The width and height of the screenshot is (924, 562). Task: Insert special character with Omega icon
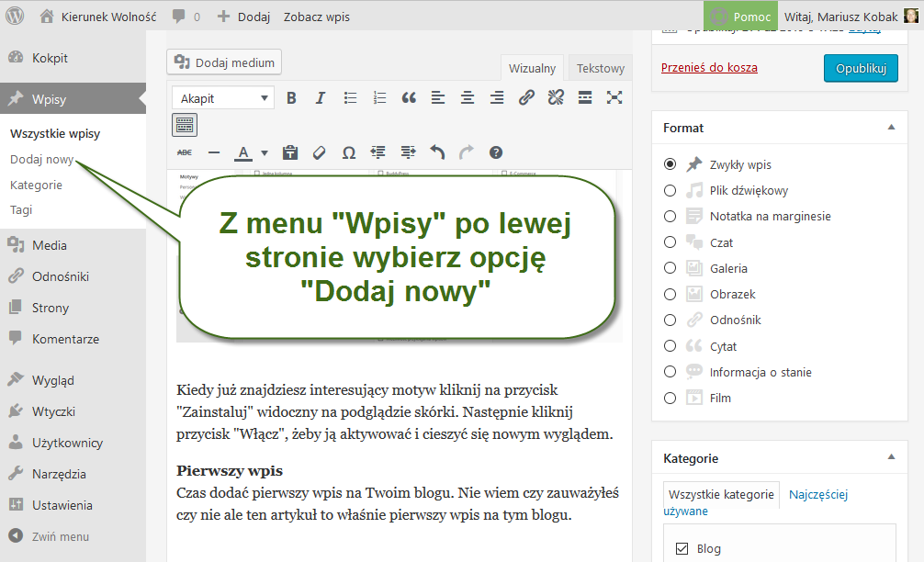tap(349, 152)
